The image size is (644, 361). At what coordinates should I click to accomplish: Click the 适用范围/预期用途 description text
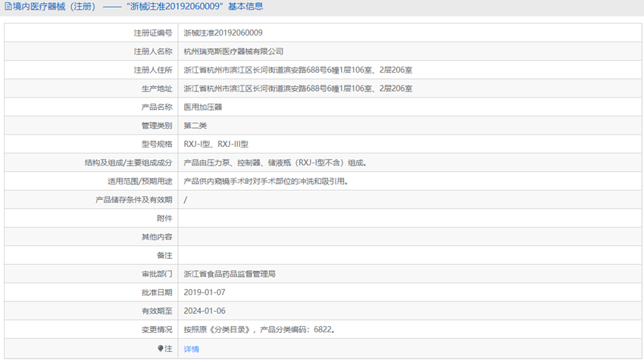click(266, 182)
